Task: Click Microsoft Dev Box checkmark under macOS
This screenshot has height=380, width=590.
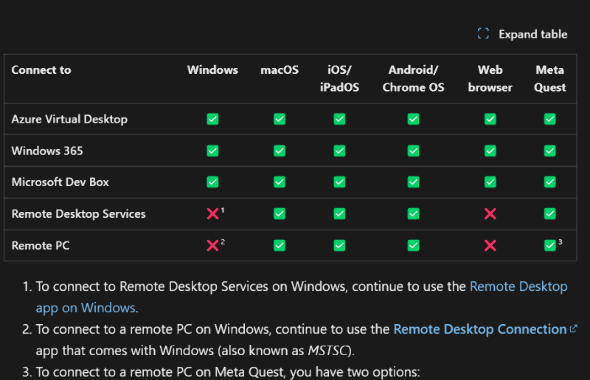Action: tap(279, 182)
